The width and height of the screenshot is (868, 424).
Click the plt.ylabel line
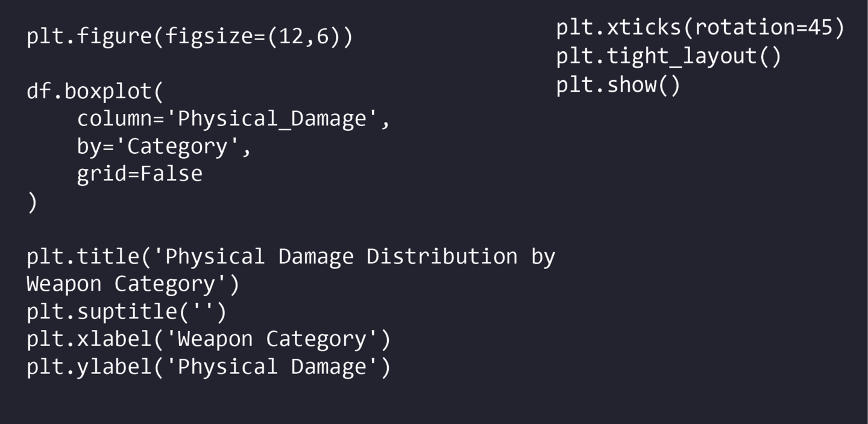pyautogui.click(x=209, y=367)
